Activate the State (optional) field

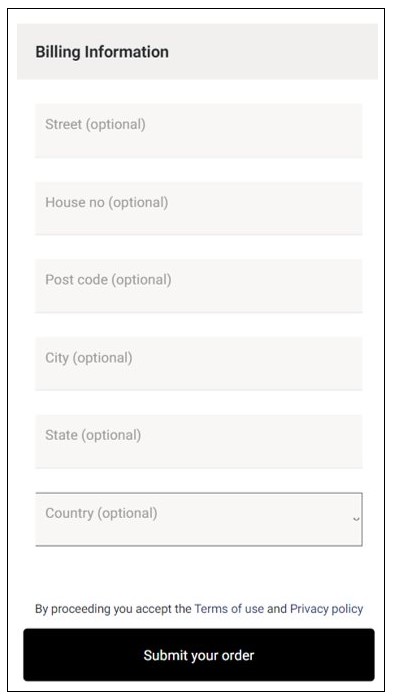click(x=199, y=441)
